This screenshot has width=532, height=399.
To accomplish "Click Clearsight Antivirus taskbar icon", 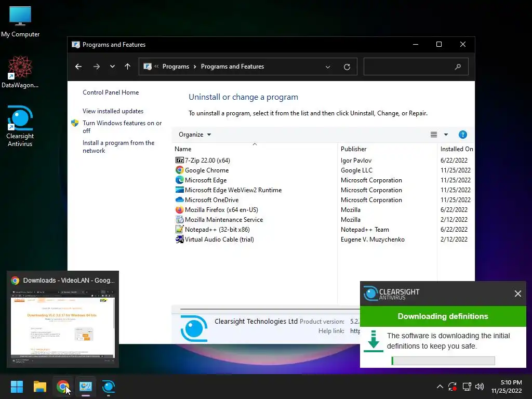I will coord(109,387).
